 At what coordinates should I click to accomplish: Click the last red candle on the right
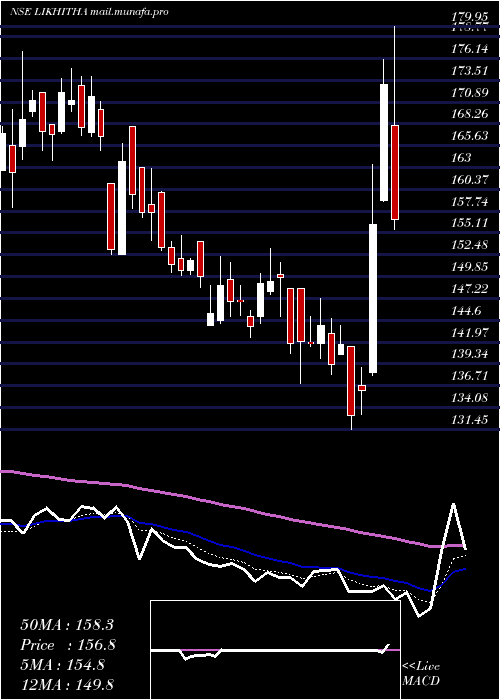[x=395, y=172]
